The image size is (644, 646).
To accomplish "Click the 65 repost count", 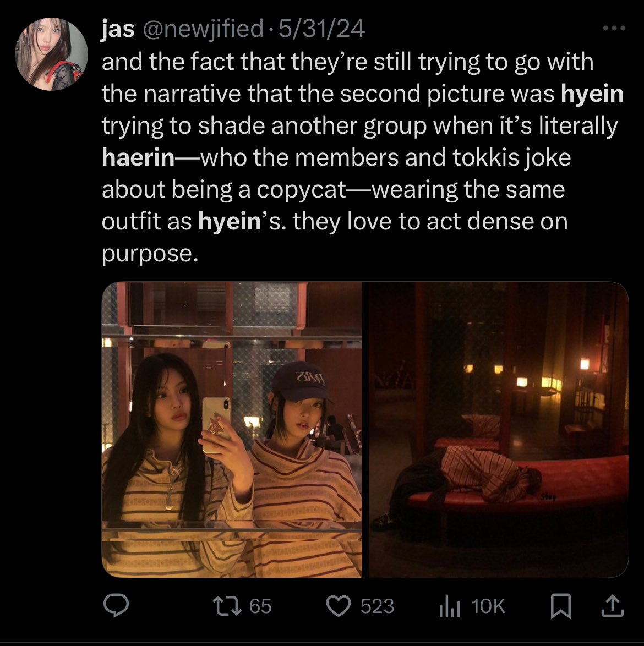I will coord(260,606).
